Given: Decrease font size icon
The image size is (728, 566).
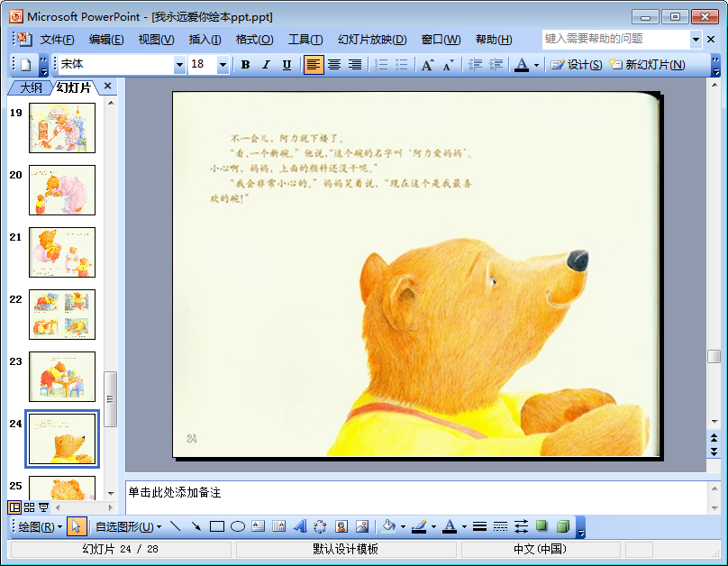Looking at the screenshot, I should point(448,65).
